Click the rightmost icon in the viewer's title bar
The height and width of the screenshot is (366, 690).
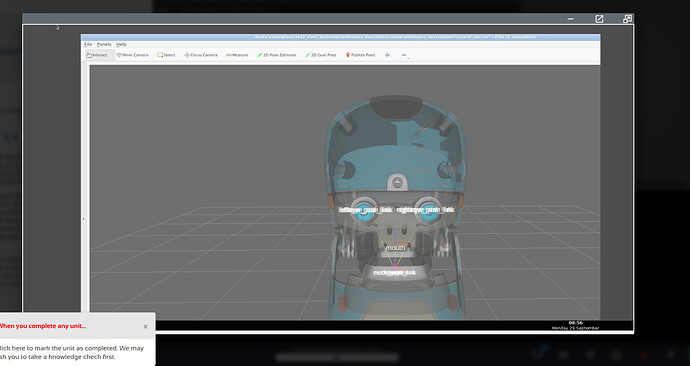click(x=627, y=19)
